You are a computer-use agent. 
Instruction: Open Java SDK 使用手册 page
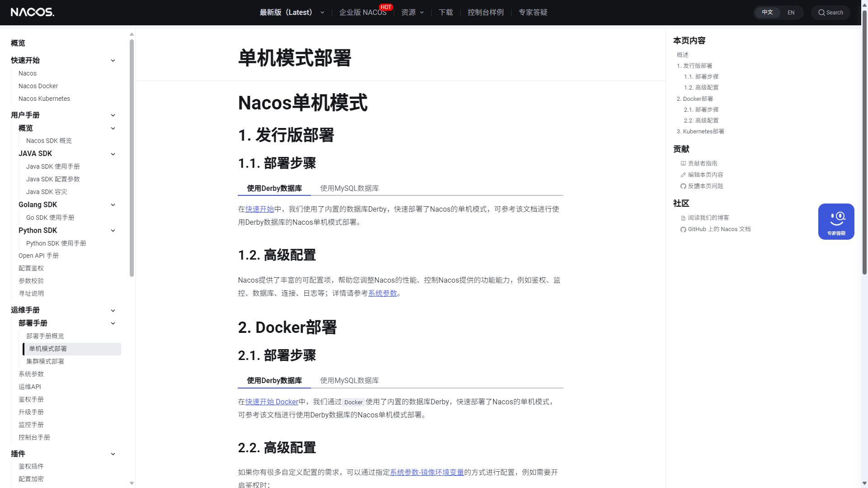tap(53, 166)
